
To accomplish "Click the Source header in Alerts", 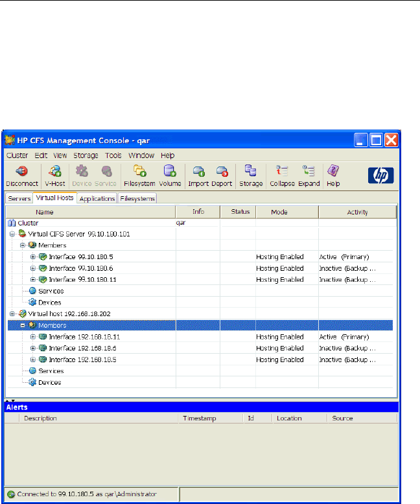I will pyautogui.click(x=362, y=418).
